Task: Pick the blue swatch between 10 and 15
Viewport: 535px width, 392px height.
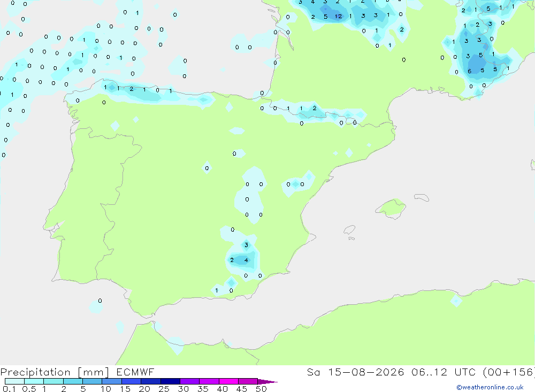Action: [112, 381]
